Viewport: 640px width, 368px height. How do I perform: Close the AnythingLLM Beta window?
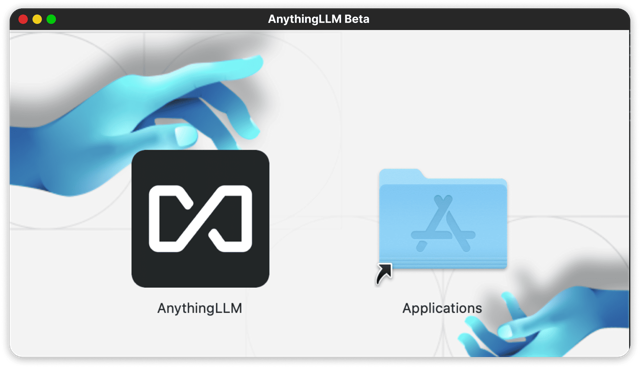(x=23, y=19)
